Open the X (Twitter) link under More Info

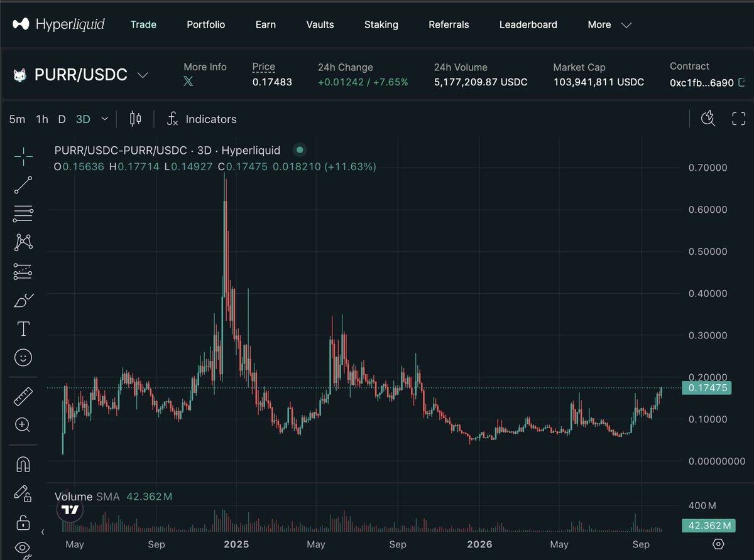188,82
